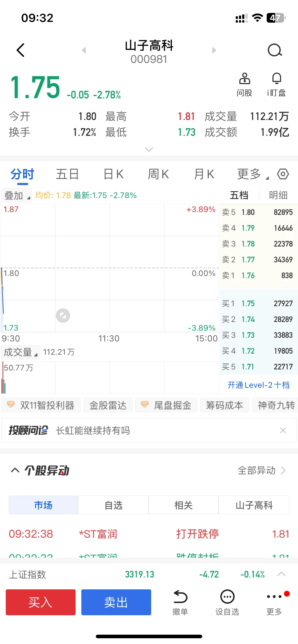Open question 长虹能继续持有吗

(93, 431)
